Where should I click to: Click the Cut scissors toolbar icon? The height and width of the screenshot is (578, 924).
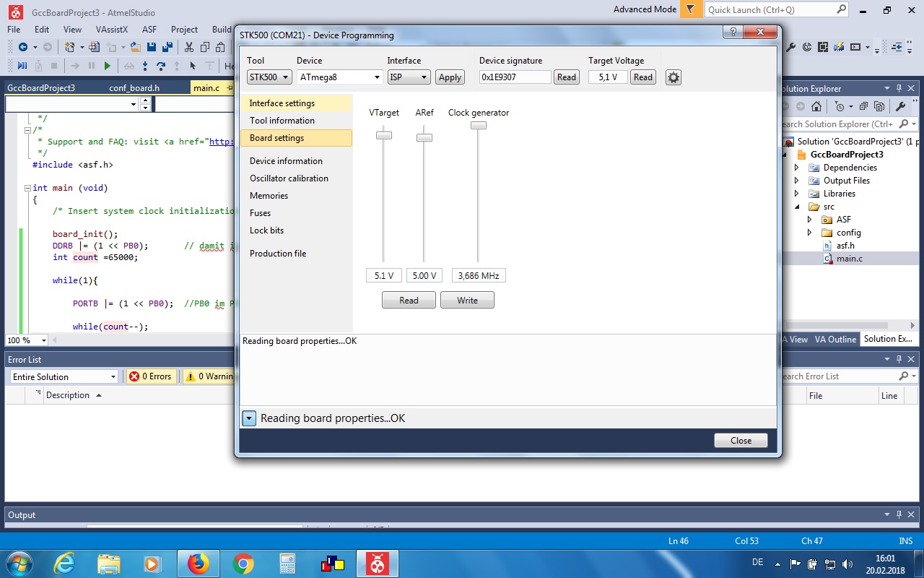click(189, 47)
